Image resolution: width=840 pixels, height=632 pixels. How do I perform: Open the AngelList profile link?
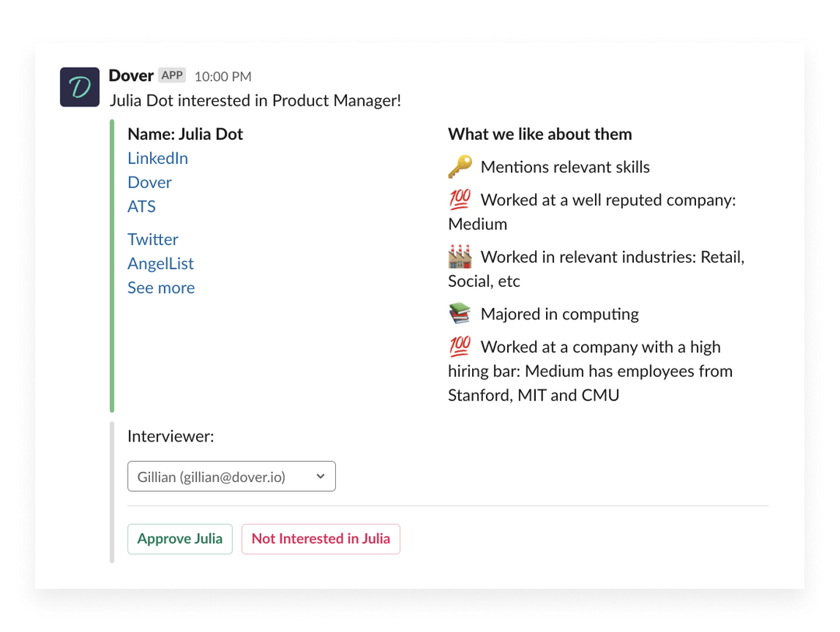pos(161,264)
